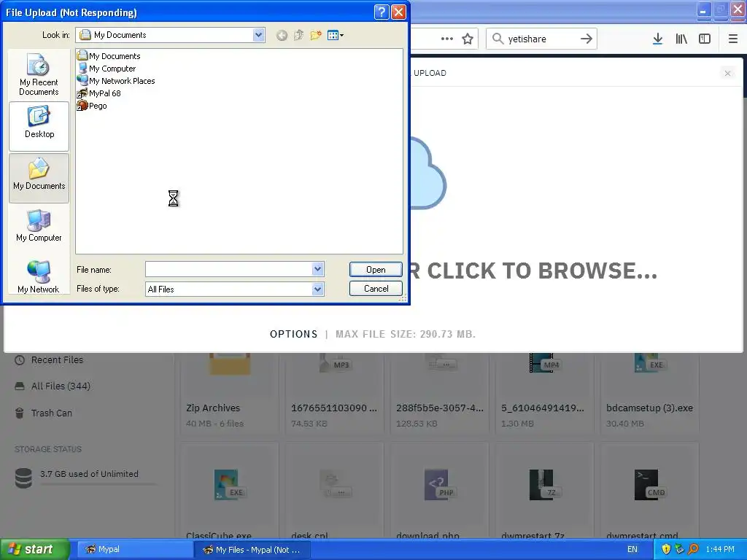
Task: Switch to My Files - Mypal taskbar button
Action: coord(253,550)
